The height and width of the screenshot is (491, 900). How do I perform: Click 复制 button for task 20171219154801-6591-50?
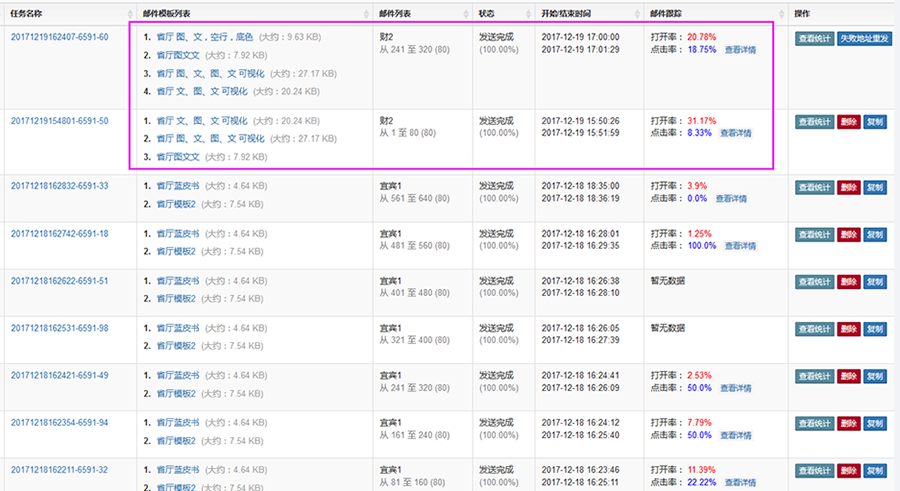click(875, 122)
